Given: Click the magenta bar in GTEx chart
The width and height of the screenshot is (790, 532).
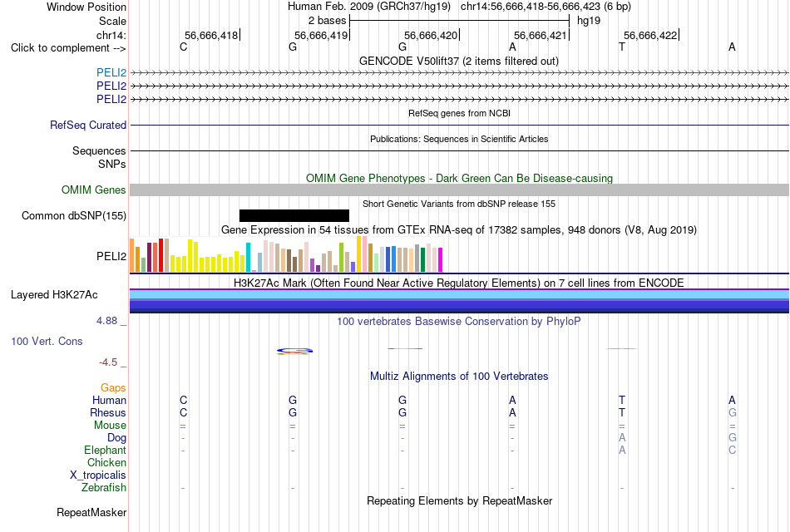Looking at the screenshot, I should point(441,260).
